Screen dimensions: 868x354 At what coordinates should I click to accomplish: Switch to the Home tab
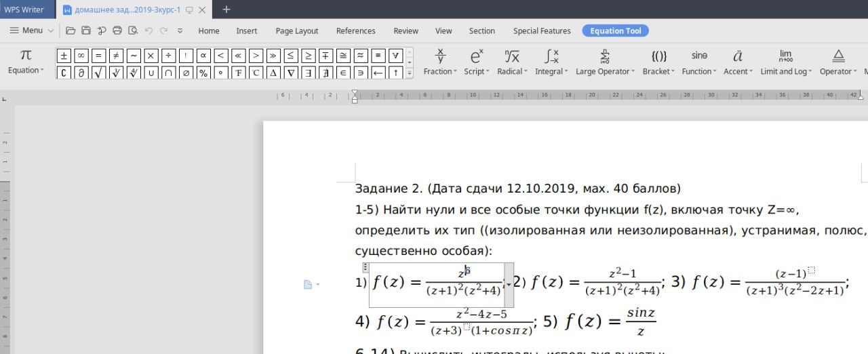209,31
